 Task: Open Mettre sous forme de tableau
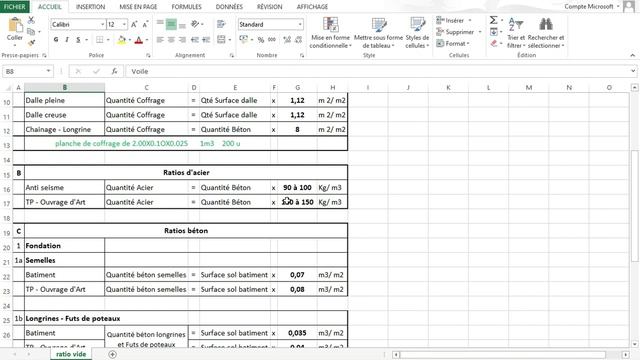click(378, 33)
